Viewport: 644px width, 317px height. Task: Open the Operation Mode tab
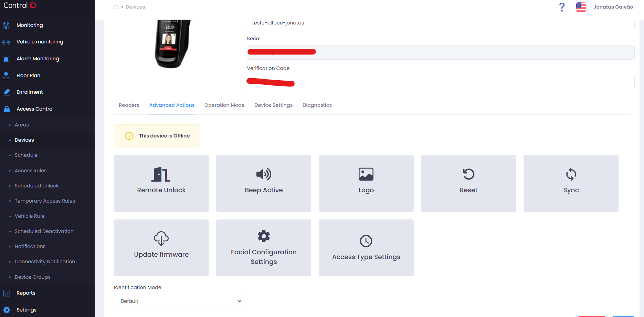tap(224, 105)
